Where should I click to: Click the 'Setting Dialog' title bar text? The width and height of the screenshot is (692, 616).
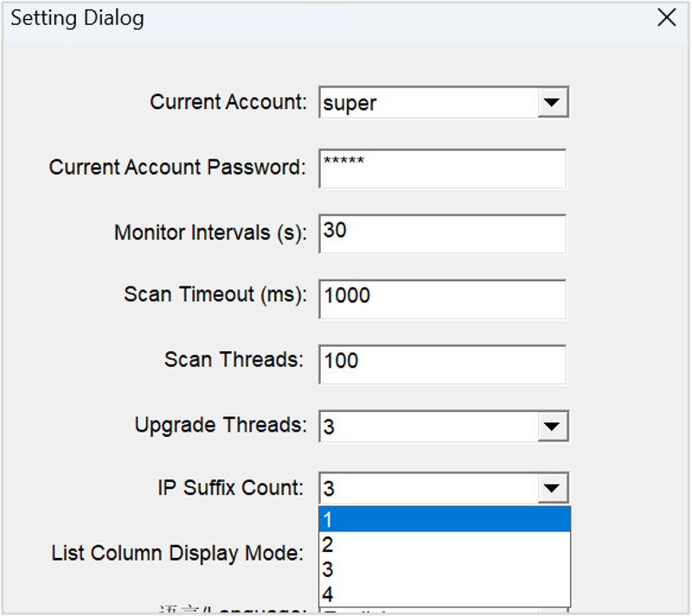pyautogui.click(x=77, y=18)
